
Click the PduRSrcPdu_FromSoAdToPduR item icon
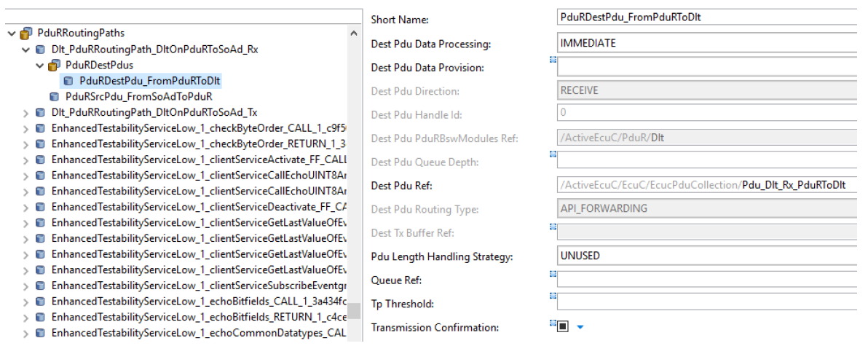click(x=54, y=96)
